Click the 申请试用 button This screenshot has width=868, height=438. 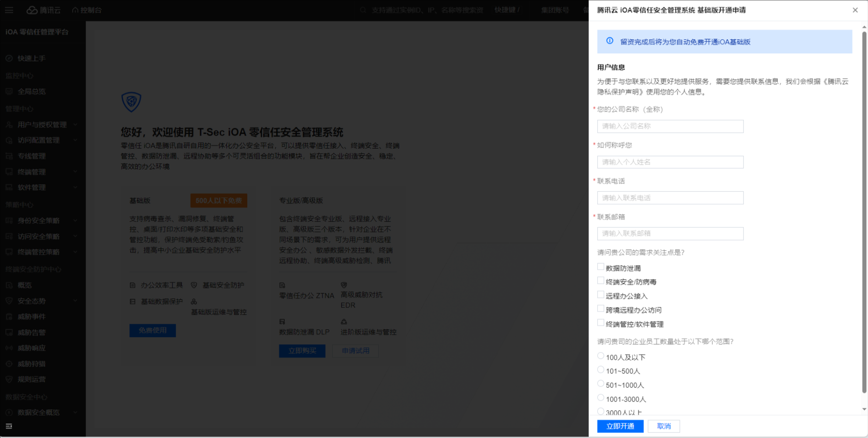tap(355, 351)
